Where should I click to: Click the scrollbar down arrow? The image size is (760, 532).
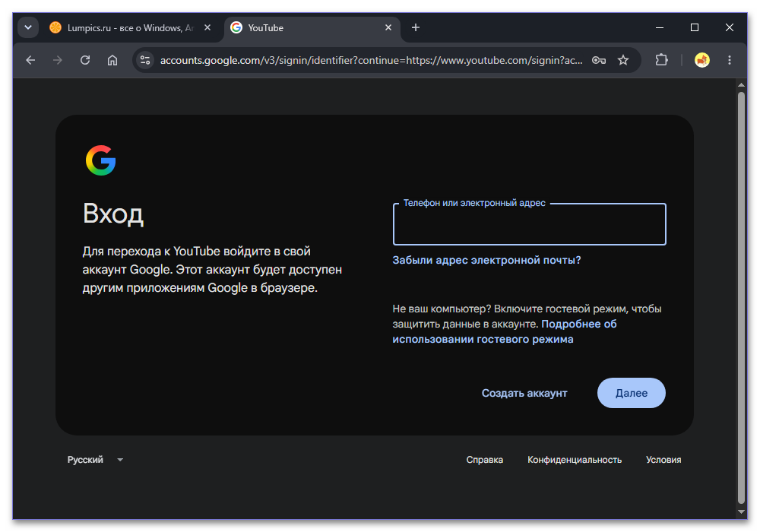[741, 511]
